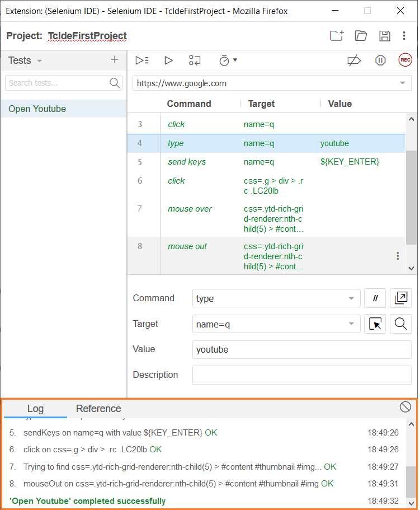Click the Create new project icon
Screen dimensions: 420x510
click(337, 35)
